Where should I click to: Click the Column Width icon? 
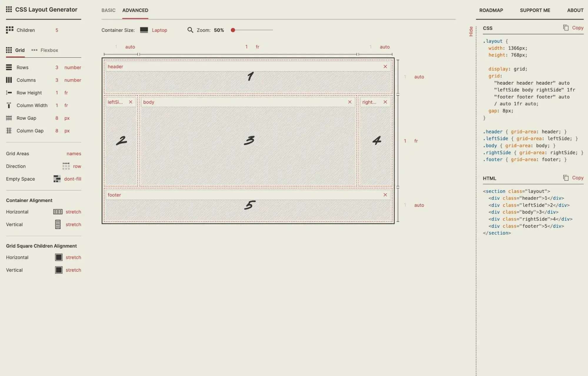(x=9, y=105)
